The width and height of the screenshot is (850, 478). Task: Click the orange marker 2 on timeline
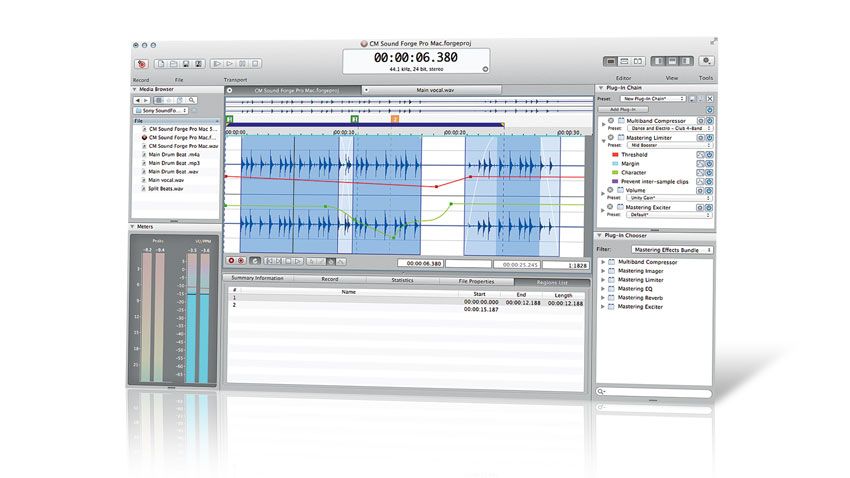(x=395, y=119)
